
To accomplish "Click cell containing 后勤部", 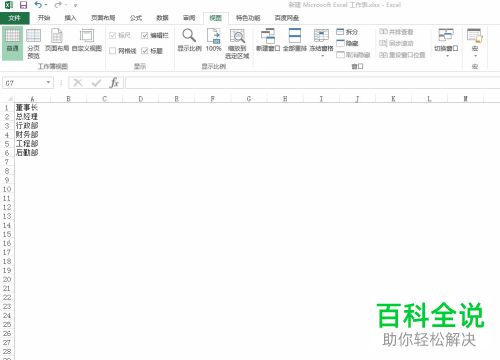I will [32, 153].
